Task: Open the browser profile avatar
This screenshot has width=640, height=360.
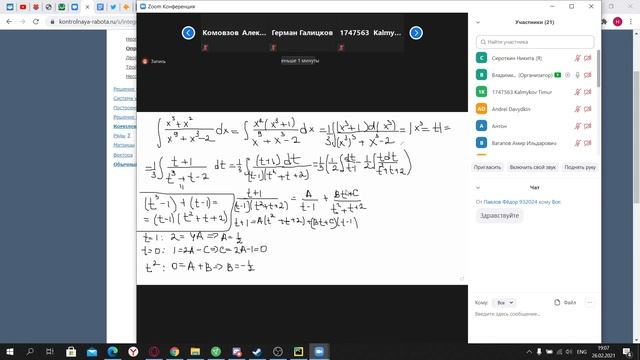Action: click(x=618, y=22)
